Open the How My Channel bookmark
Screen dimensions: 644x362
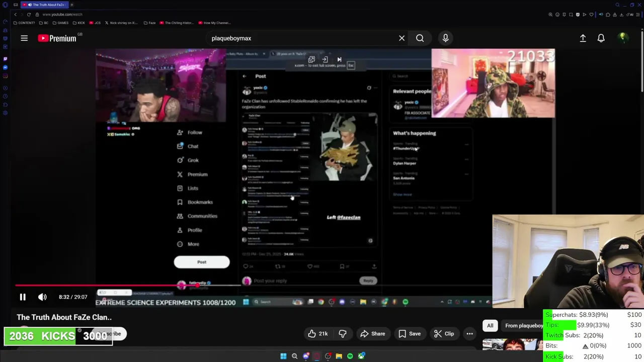[214, 23]
